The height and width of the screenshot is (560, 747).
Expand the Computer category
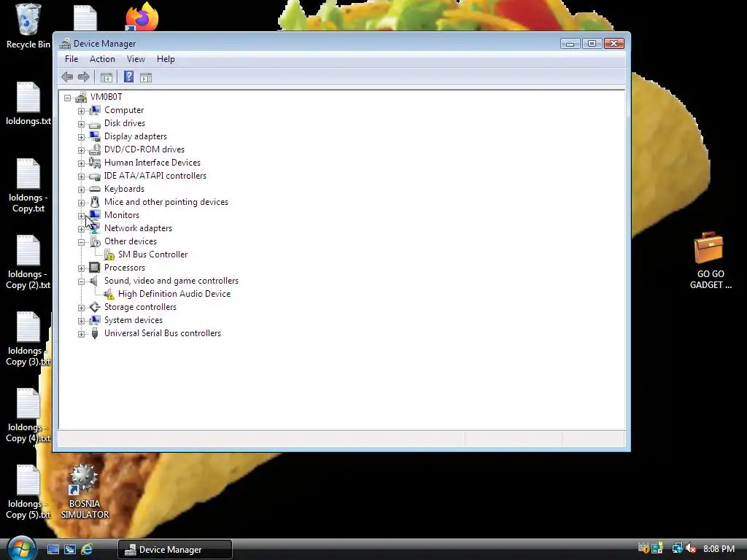tap(82, 111)
